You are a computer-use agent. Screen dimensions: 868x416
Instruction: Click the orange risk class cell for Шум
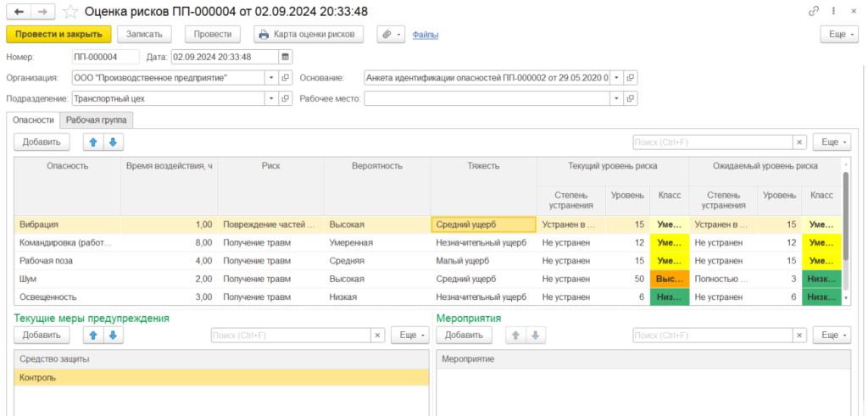click(x=670, y=279)
